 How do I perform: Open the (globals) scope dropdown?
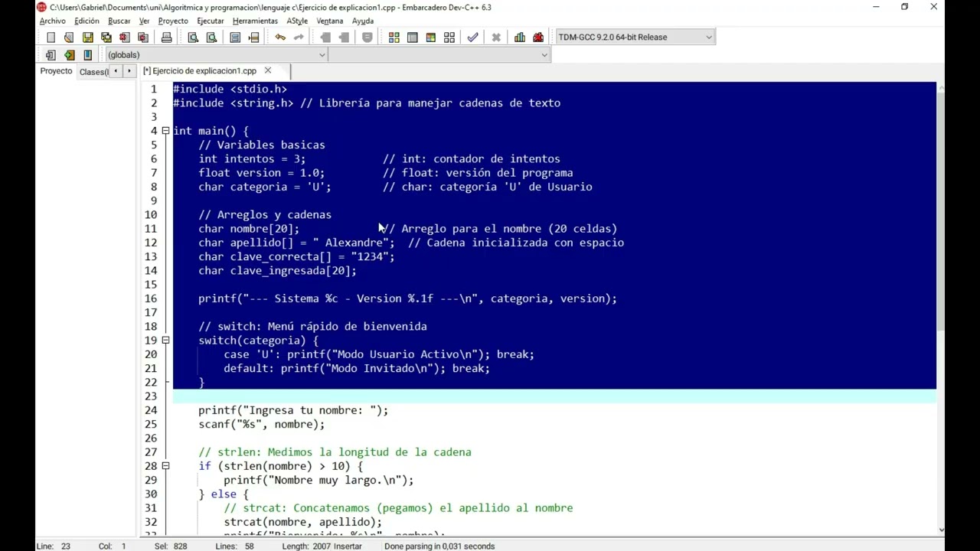click(217, 54)
